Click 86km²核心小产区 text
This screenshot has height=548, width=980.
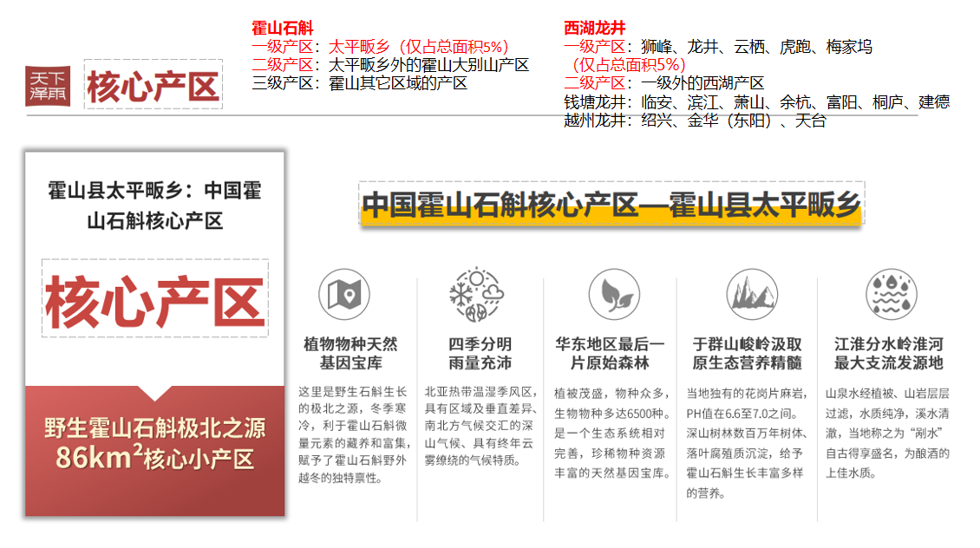155,458
